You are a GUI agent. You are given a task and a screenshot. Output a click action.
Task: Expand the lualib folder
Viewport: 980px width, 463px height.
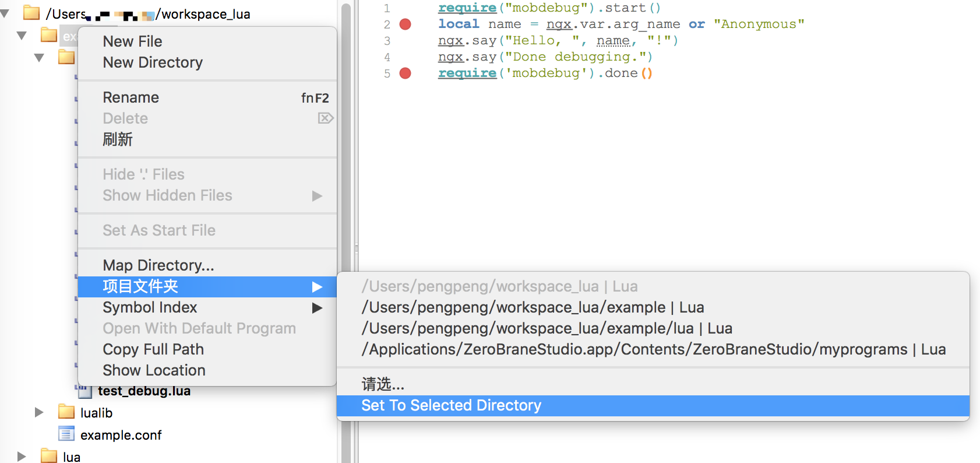point(39,412)
